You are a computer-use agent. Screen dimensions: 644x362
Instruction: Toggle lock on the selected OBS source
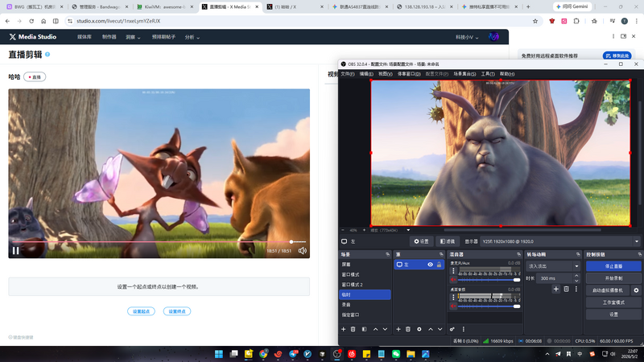439,265
